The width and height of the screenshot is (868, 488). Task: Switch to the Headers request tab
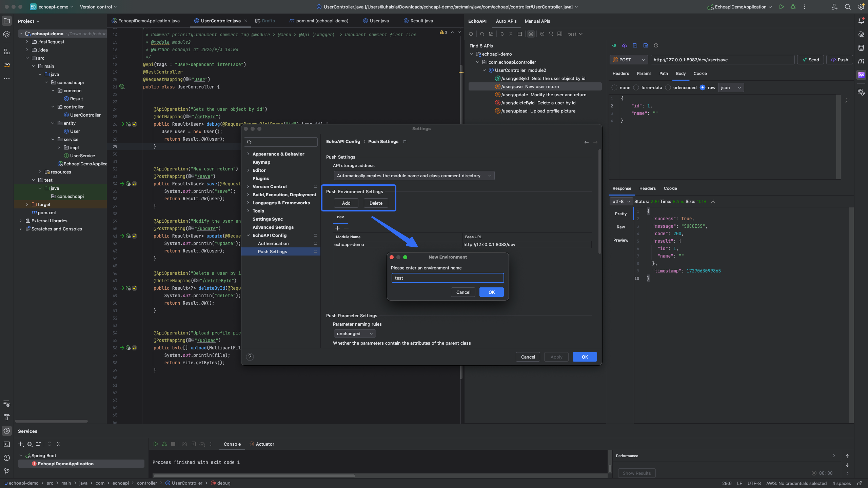pyautogui.click(x=620, y=74)
